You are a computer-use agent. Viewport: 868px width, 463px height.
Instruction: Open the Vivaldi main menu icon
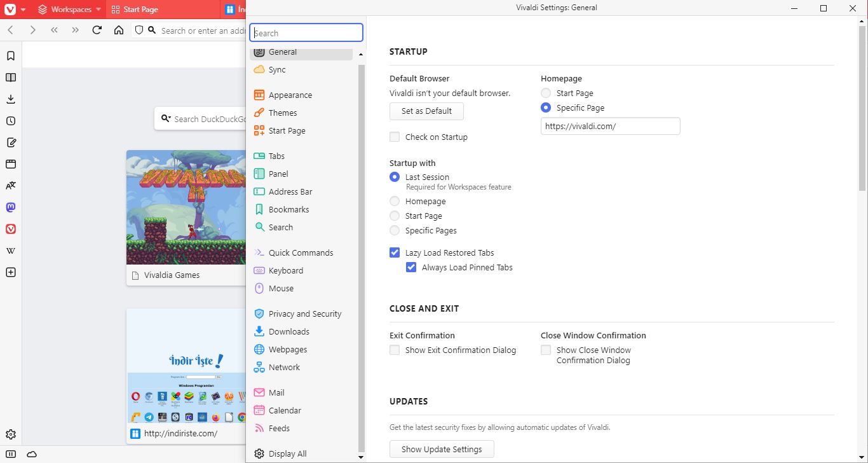[x=10, y=10]
